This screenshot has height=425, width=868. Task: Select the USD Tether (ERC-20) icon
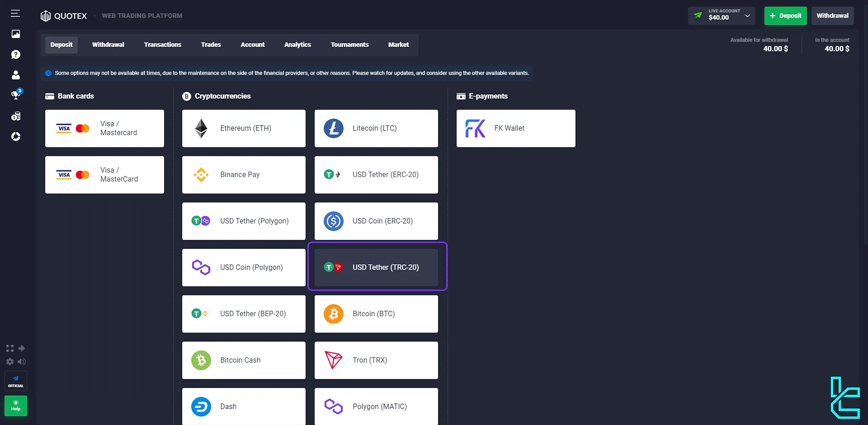(333, 175)
